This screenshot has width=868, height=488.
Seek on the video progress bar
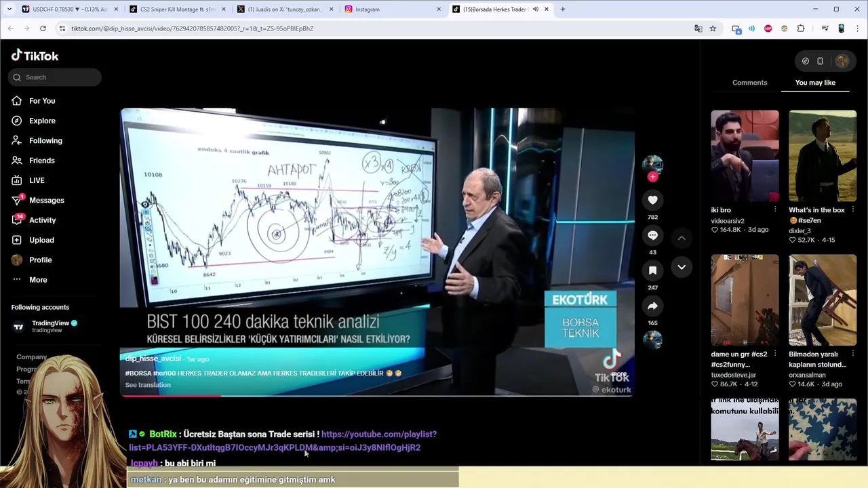pos(377,395)
